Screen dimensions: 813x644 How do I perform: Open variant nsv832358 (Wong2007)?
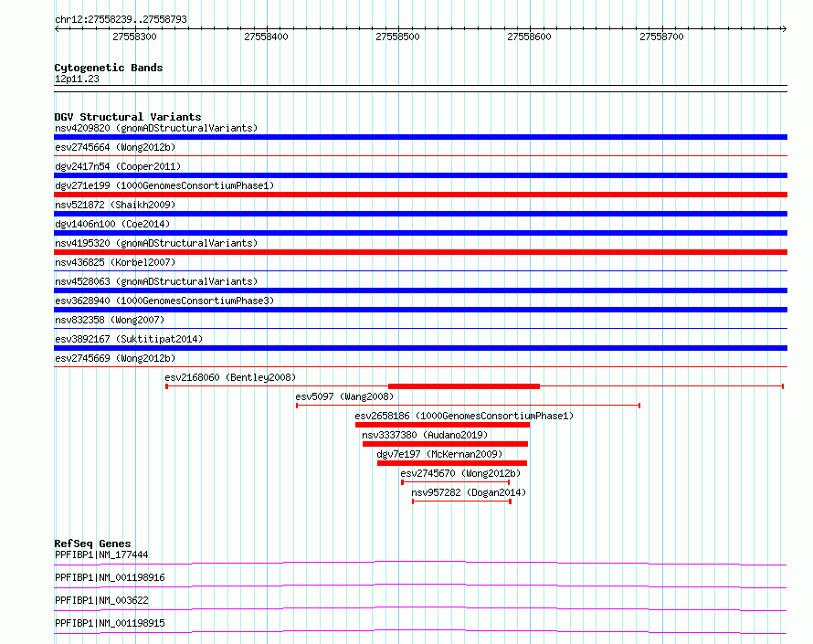point(110,320)
